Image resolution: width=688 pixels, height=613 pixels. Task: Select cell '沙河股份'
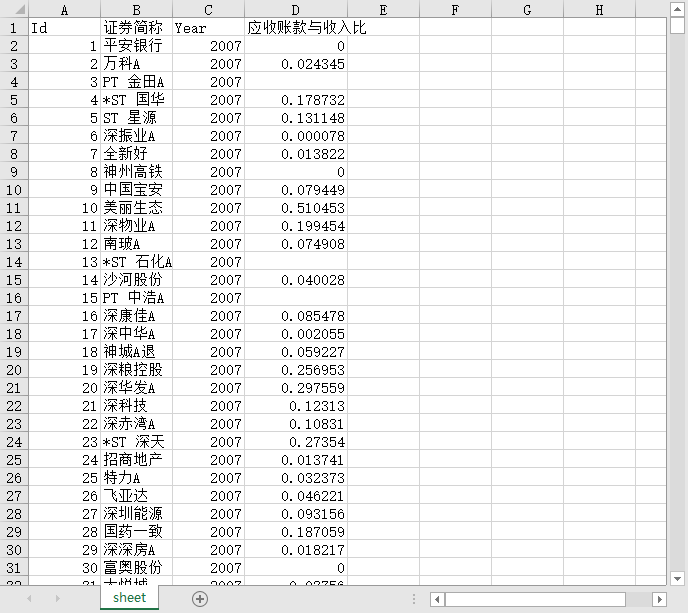point(136,280)
